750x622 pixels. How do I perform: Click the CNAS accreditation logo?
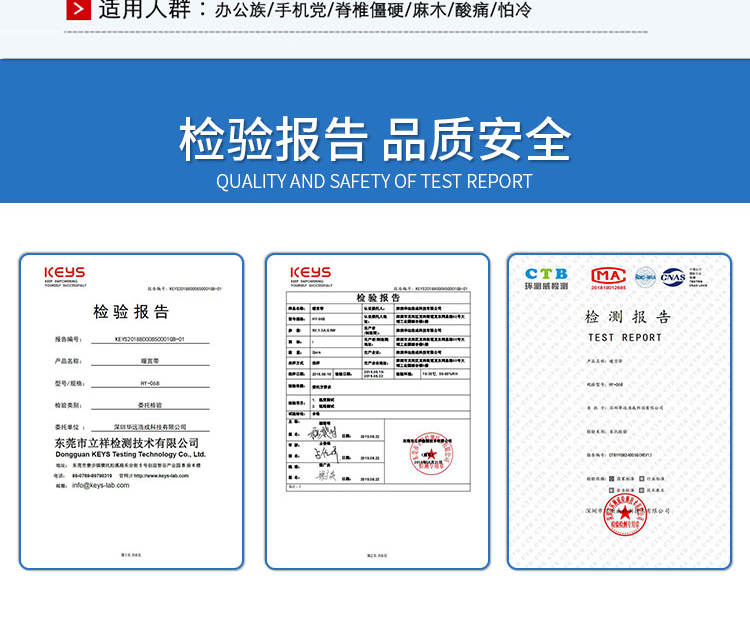(x=674, y=276)
